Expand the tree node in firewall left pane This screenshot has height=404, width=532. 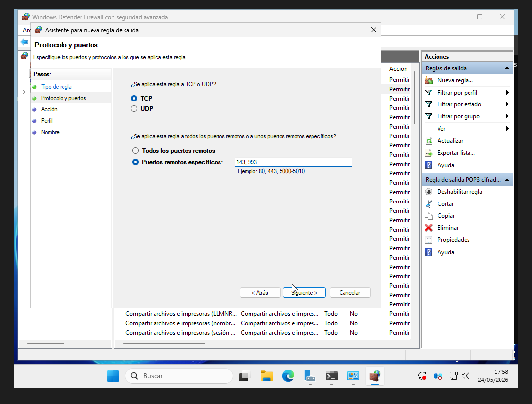point(24,92)
